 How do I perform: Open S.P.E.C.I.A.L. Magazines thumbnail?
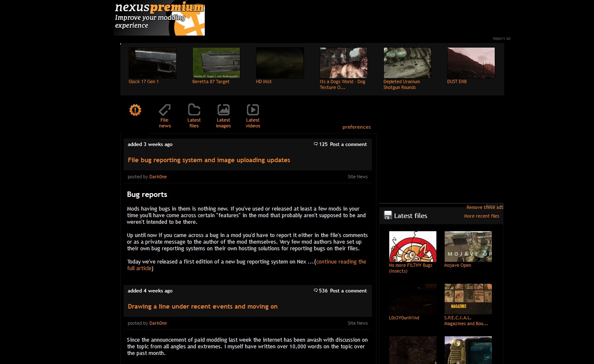pos(468,299)
